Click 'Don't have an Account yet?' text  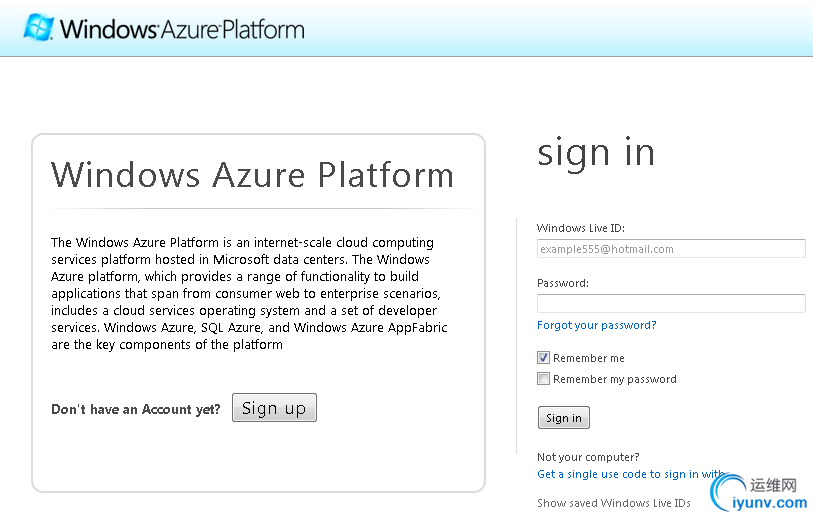pos(136,409)
